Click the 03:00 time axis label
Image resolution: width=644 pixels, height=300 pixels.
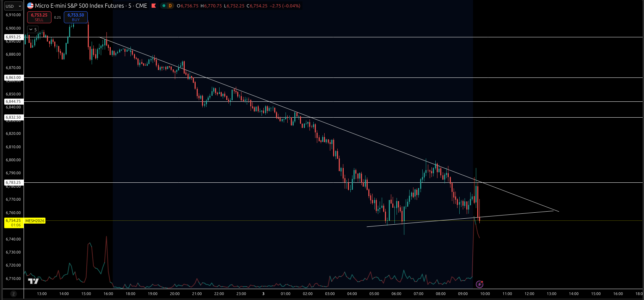click(x=330, y=294)
